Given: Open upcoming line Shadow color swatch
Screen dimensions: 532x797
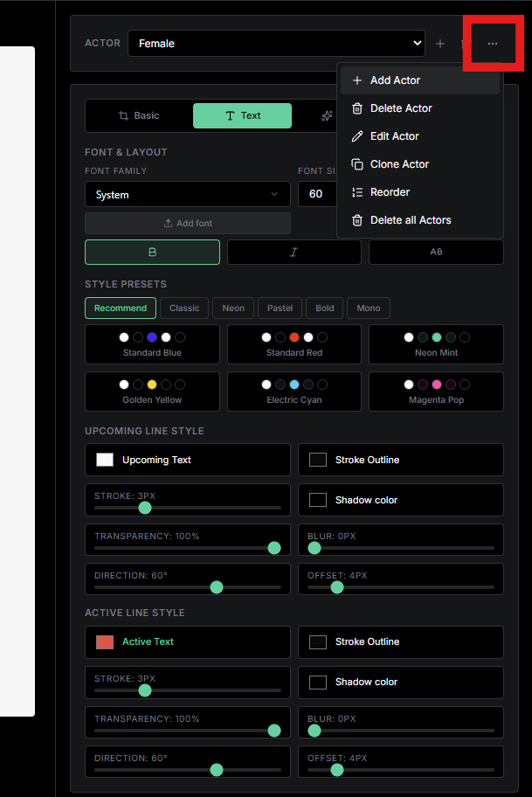Looking at the screenshot, I should pos(318,500).
